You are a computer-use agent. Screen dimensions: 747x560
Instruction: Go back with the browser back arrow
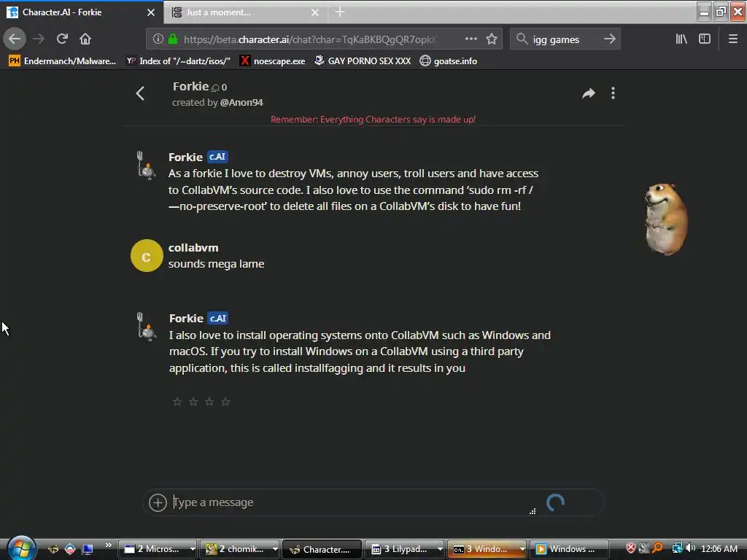(15, 39)
